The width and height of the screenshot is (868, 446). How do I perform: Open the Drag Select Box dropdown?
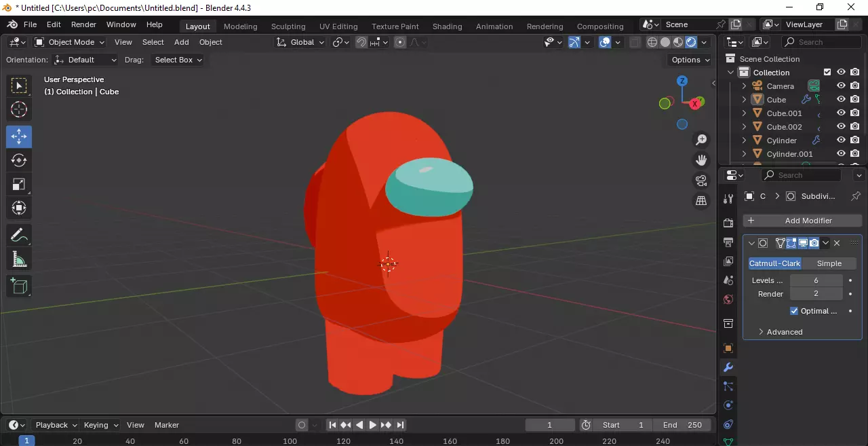(x=177, y=60)
